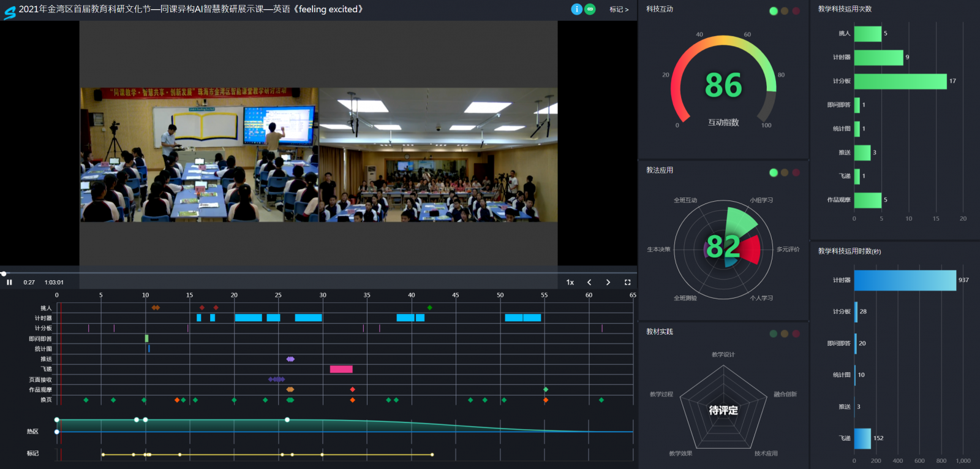Go to next segment with right chevron
This screenshot has width=980, height=469.
click(608, 283)
